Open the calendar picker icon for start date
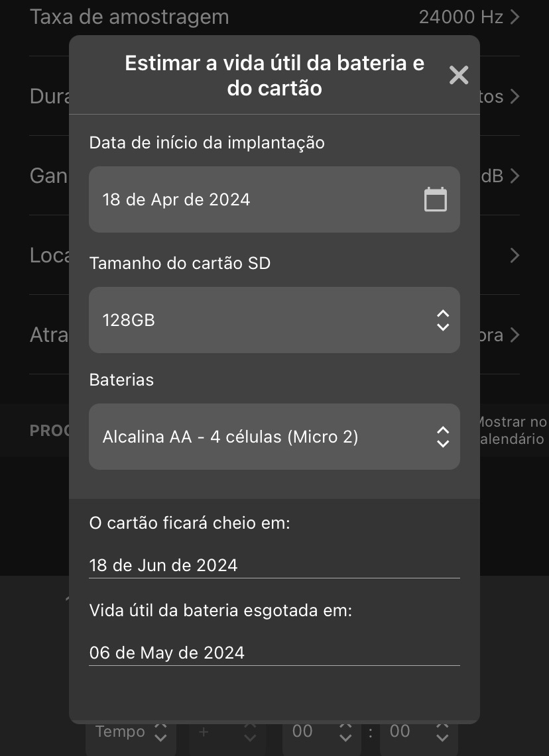 point(435,199)
